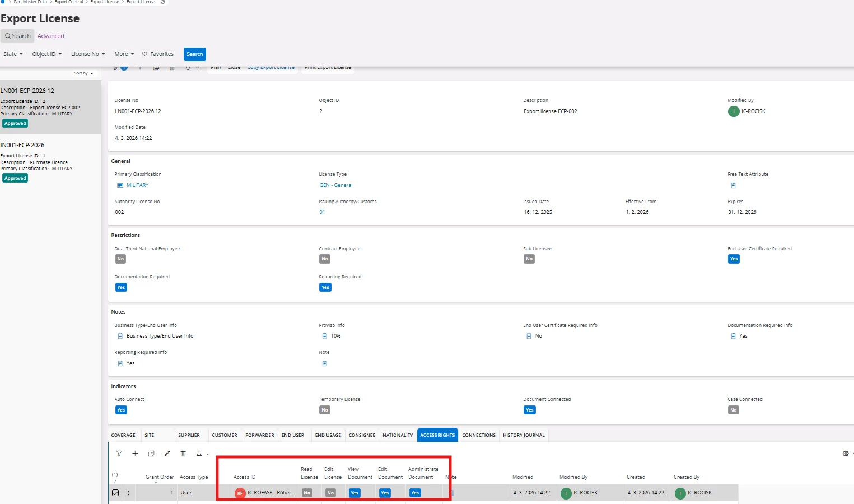
Task: Open the GEN - General license type link
Action: [336, 185]
